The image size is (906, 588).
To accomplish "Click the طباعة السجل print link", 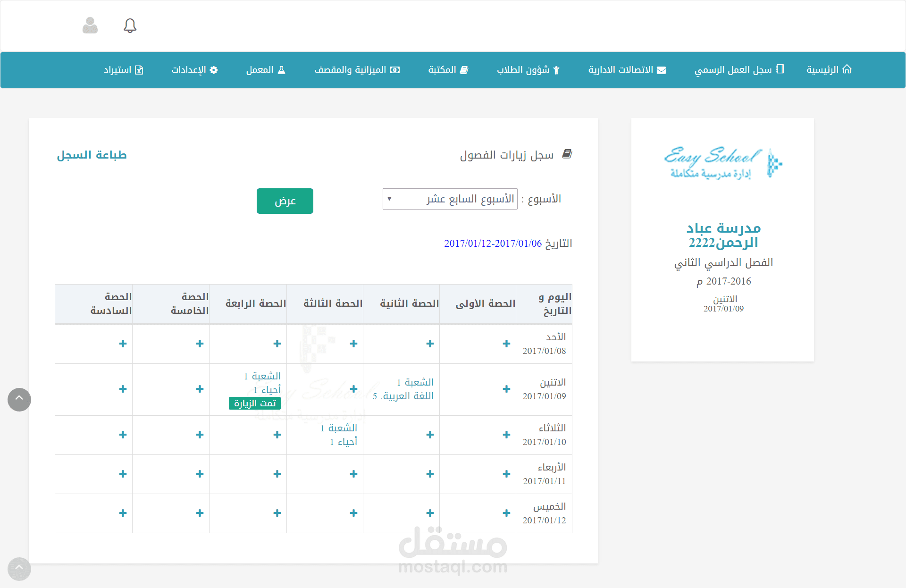I will (x=92, y=155).
